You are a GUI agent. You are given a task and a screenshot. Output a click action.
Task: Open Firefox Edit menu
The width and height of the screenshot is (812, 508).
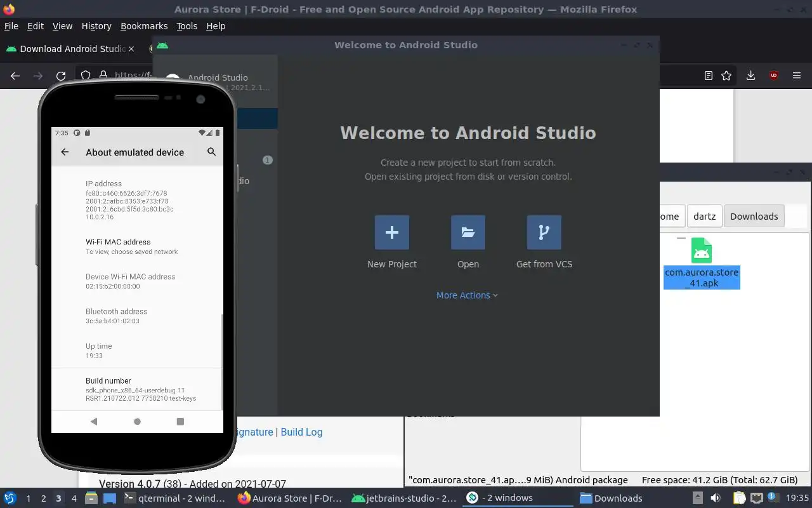(36, 26)
